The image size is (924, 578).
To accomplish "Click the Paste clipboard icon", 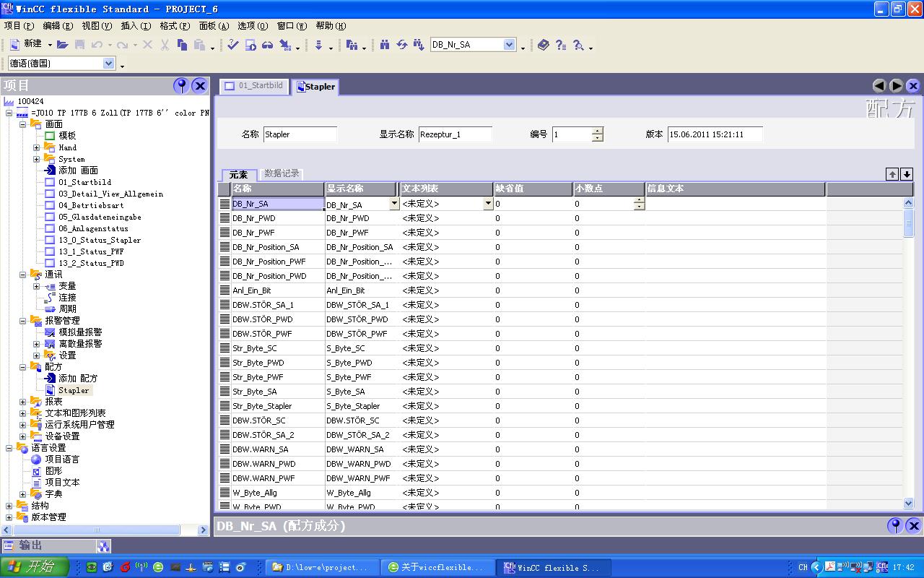I will coord(199,45).
